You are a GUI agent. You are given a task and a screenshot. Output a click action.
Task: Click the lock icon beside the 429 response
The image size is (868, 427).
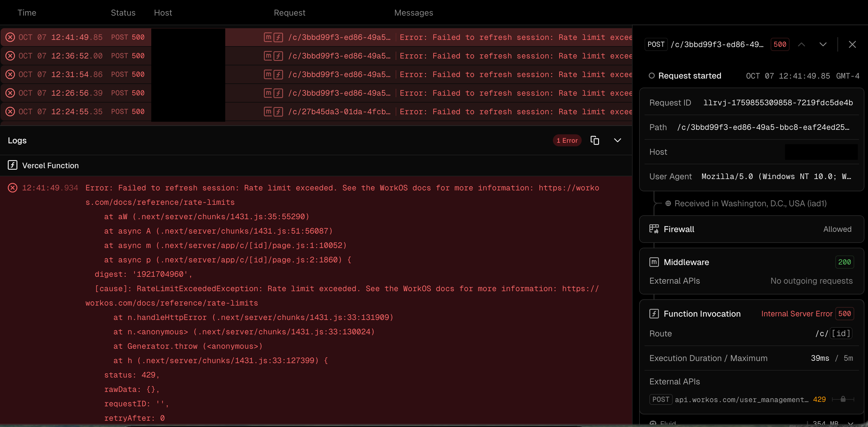click(x=843, y=399)
